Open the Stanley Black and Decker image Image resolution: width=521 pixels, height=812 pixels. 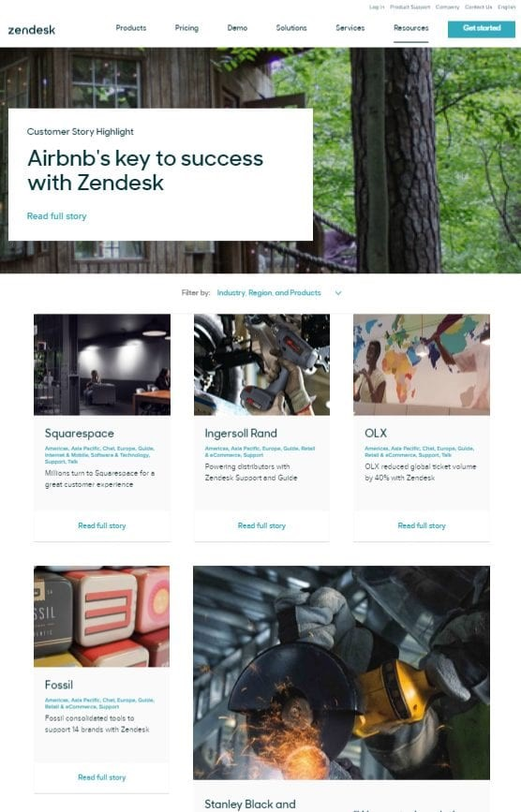click(x=341, y=672)
